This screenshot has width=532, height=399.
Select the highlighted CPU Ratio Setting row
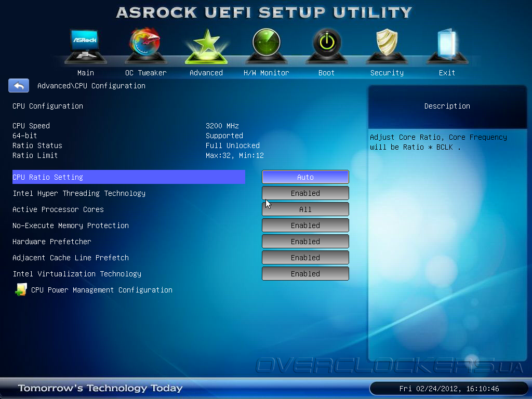(x=129, y=177)
